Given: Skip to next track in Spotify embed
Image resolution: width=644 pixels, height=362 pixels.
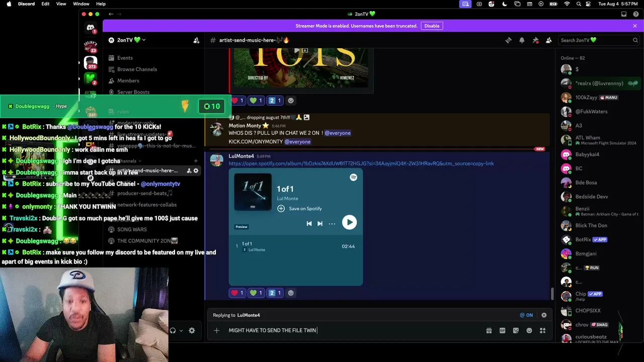Looking at the screenshot, I should click(x=320, y=224).
